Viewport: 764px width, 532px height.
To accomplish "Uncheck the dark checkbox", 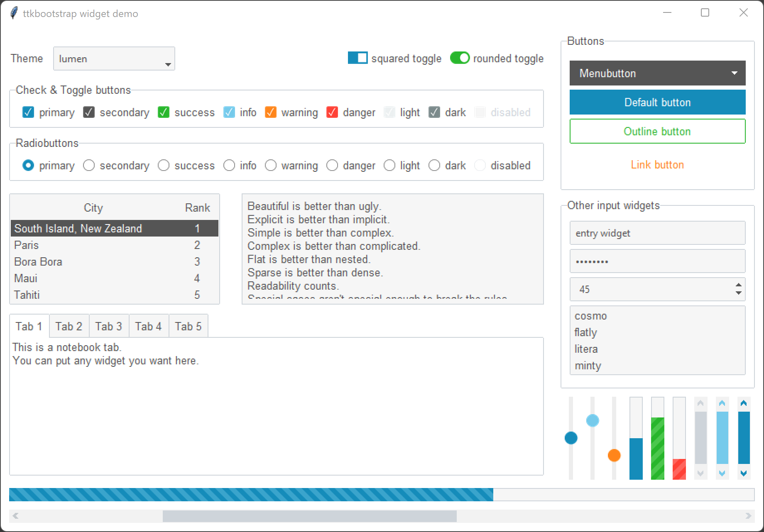I will pyautogui.click(x=434, y=112).
